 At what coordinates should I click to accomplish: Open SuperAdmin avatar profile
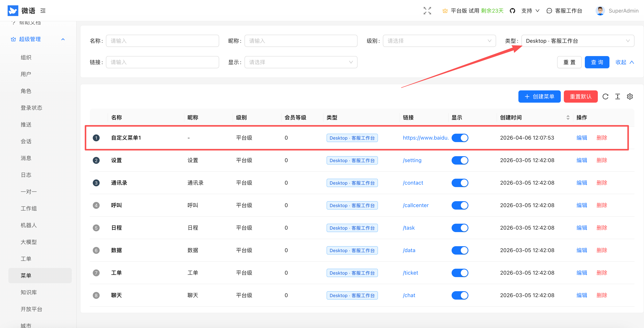[x=600, y=11]
